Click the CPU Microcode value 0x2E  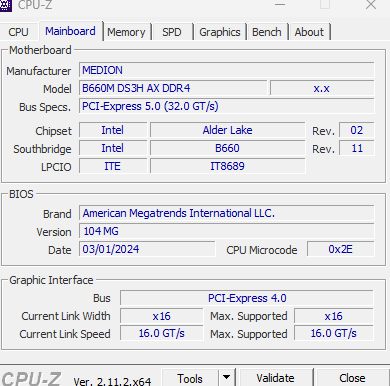(x=340, y=249)
